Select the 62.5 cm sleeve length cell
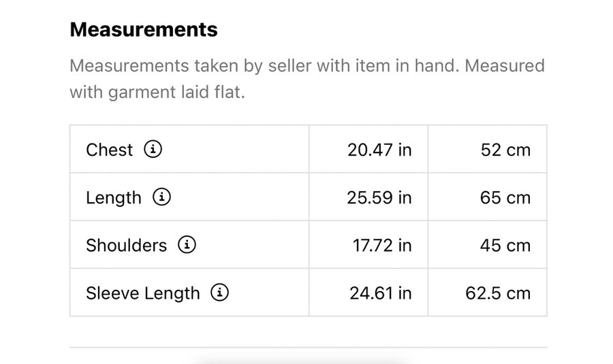Viewport: 613px width, 364px height. click(x=498, y=293)
